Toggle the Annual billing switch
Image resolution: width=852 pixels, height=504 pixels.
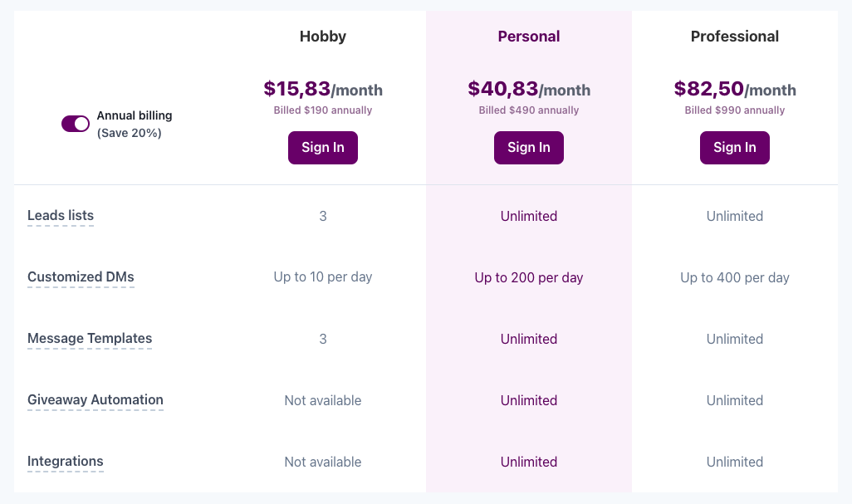click(x=76, y=124)
